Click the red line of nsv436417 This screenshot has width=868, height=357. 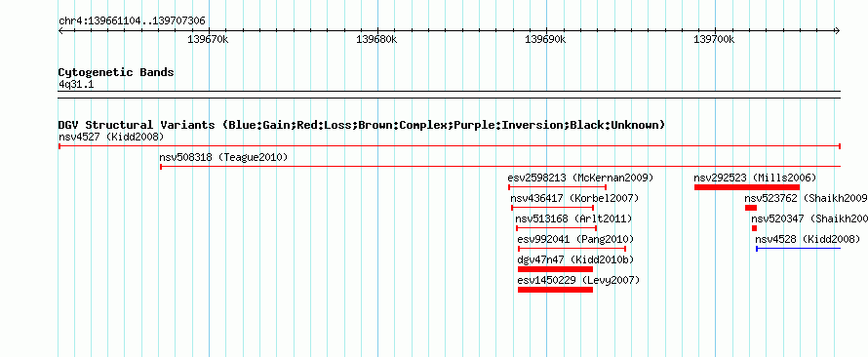point(552,208)
